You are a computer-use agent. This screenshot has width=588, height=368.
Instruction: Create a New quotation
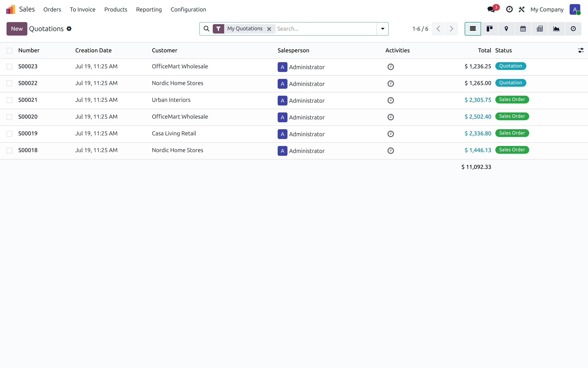17,29
